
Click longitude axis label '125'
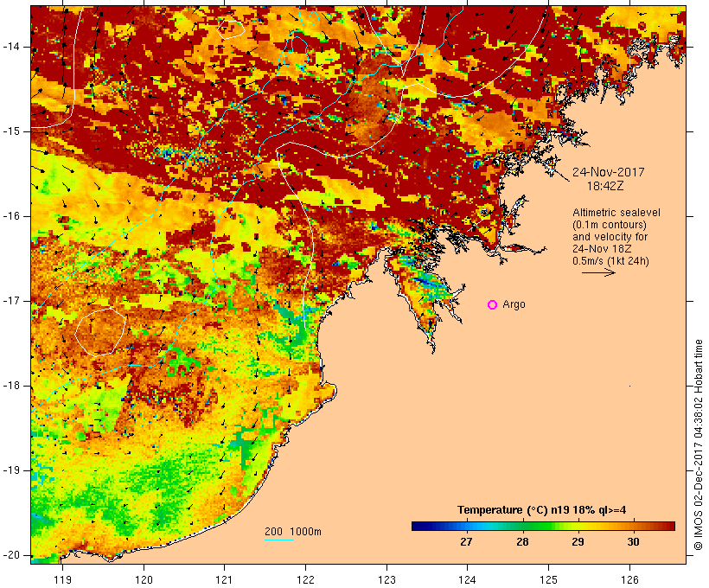(x=548, y=580)
